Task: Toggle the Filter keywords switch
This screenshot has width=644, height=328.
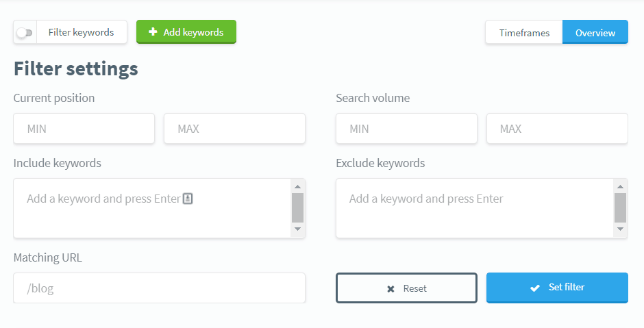Action: (25, 32)
